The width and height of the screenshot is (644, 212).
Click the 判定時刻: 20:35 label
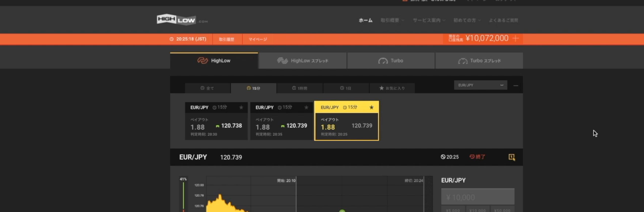pos(269,134)
